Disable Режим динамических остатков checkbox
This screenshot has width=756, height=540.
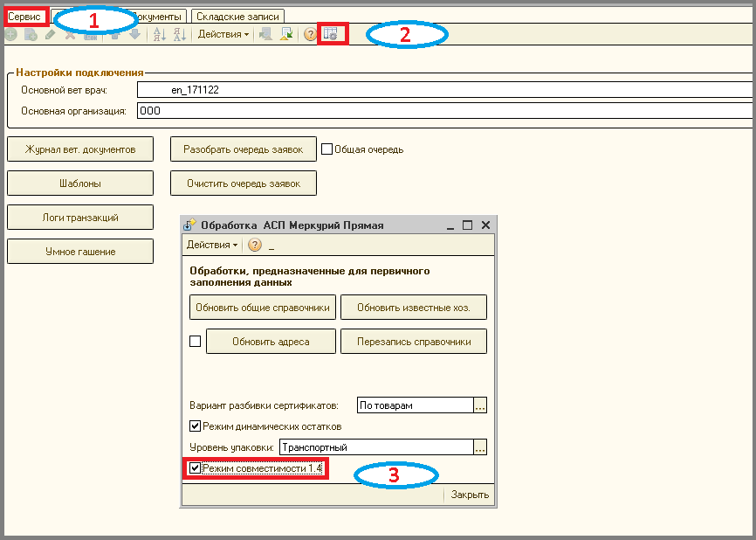click(x=195, y=426)
